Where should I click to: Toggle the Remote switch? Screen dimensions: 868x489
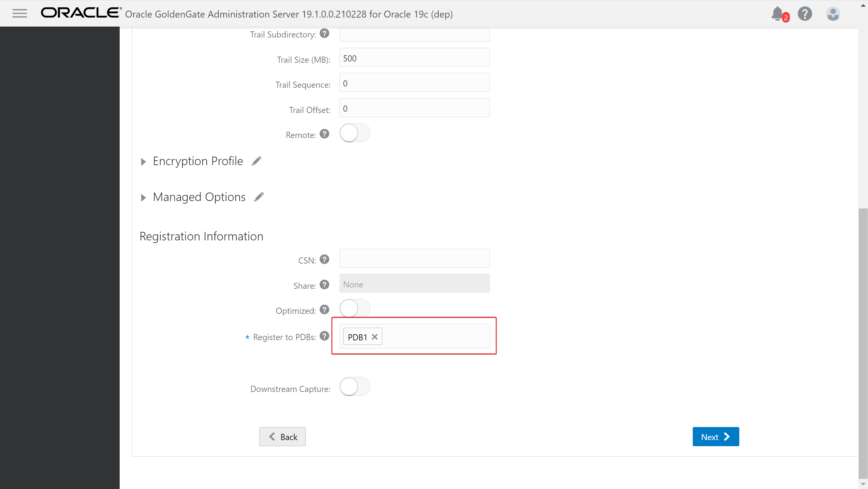point(354,133)
